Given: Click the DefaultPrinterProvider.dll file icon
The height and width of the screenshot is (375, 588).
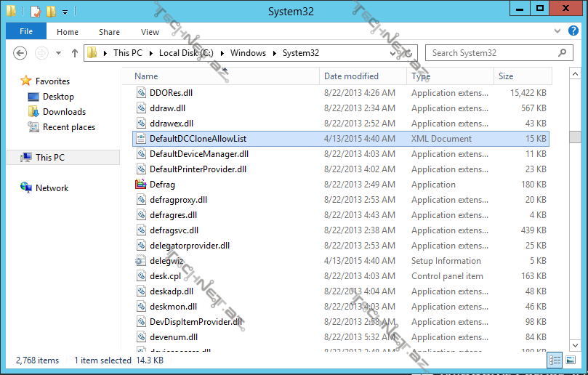Looking at the screenshot, I should [141, 169].
